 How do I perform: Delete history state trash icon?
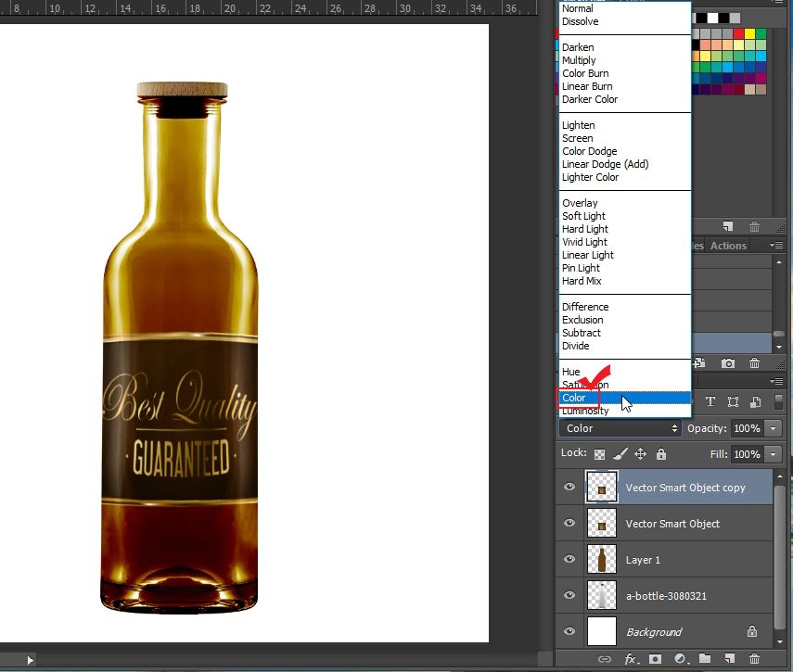click(x=754, y=362)
